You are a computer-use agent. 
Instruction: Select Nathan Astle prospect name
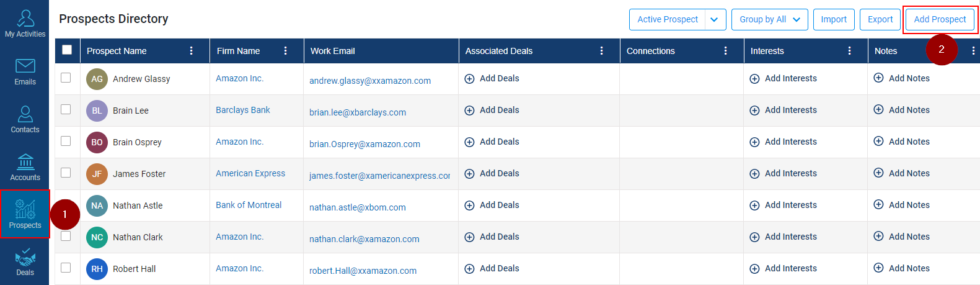[x=138, y=206]
